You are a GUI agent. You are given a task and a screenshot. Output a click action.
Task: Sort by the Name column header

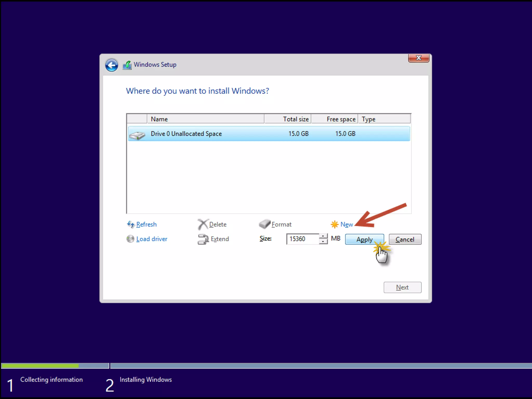tap(205, 119)
